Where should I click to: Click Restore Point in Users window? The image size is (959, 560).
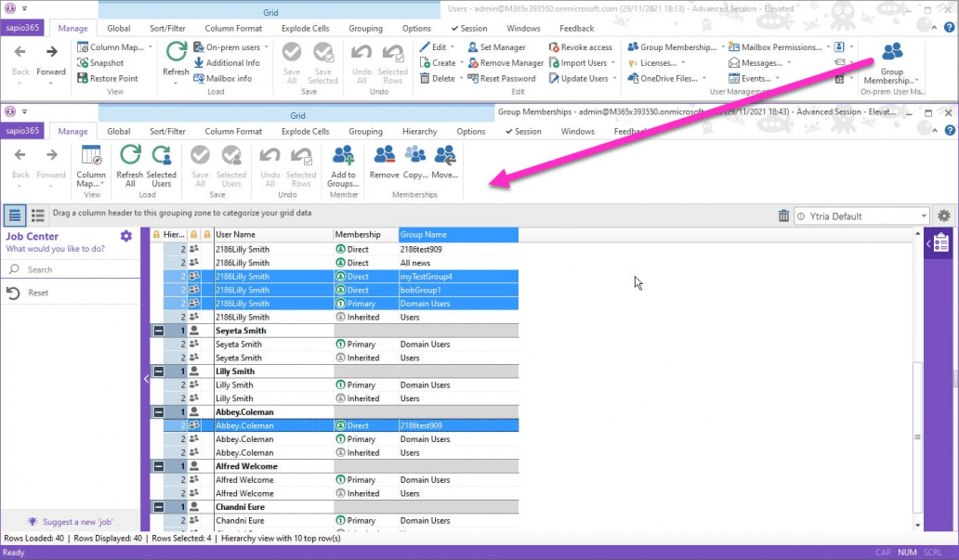click(108, 78)
